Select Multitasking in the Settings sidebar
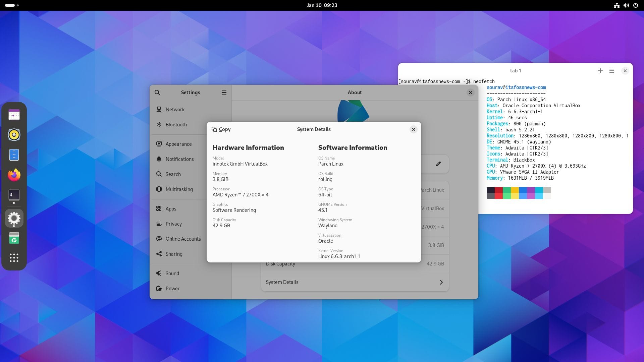The image size is (644, 362). click(179, 189)
